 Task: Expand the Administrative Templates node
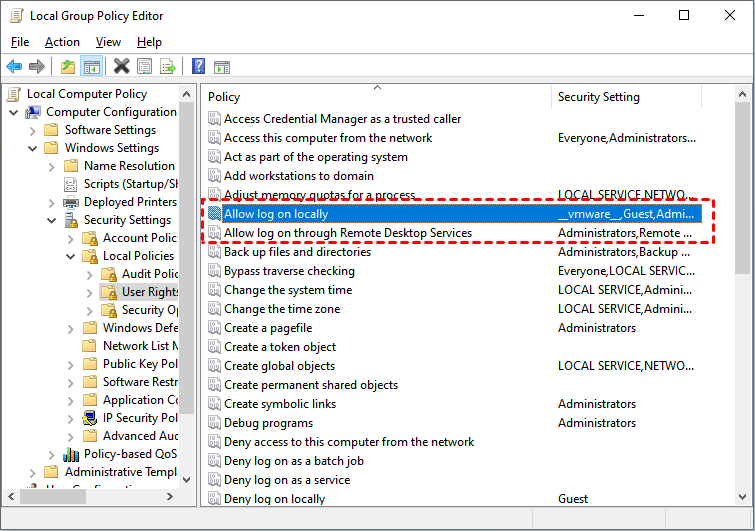coord(33,473)
